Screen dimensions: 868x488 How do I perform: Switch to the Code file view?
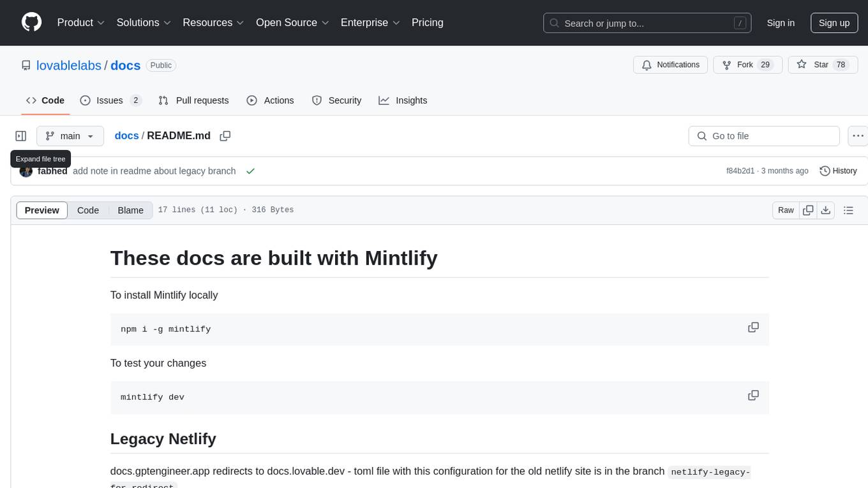[x=88, y=210]
